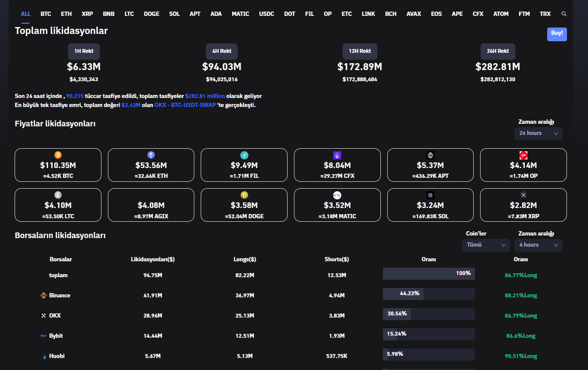Select the 1H Rekt timeframe button

coord(84,51)
